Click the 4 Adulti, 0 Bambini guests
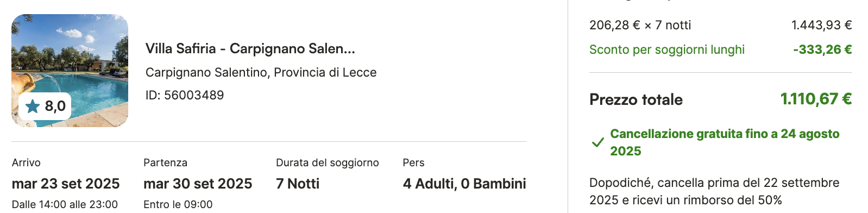Image resolution: width=868 pixels, height=213 pixels. click(464, 184)
